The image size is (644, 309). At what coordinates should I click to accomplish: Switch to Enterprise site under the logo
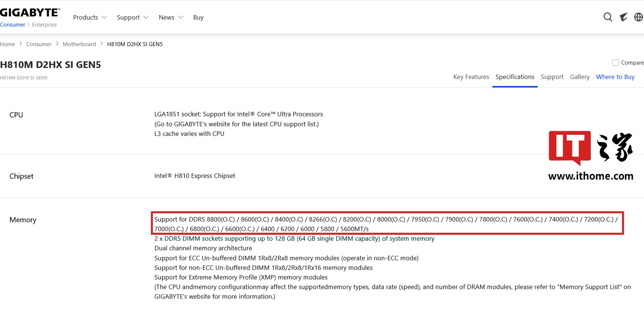pyautogui.click(x=44, y=25)
